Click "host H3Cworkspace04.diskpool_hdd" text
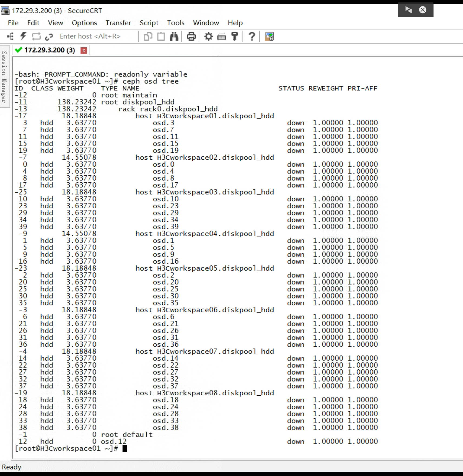463x476 pixels. [x=205, y=234]
